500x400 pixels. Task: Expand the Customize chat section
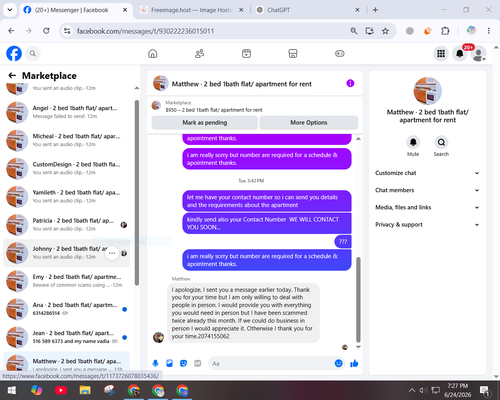(427, 173)
